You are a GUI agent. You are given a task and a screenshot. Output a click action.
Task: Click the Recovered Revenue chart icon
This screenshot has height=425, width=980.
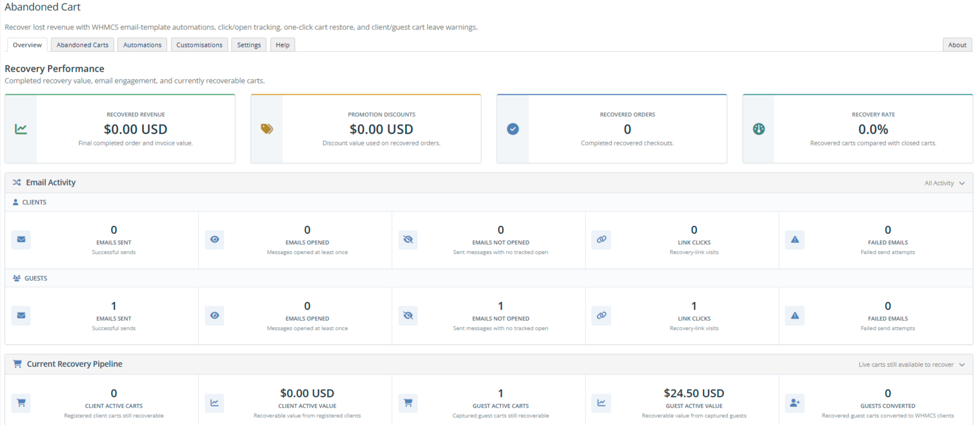21,129
